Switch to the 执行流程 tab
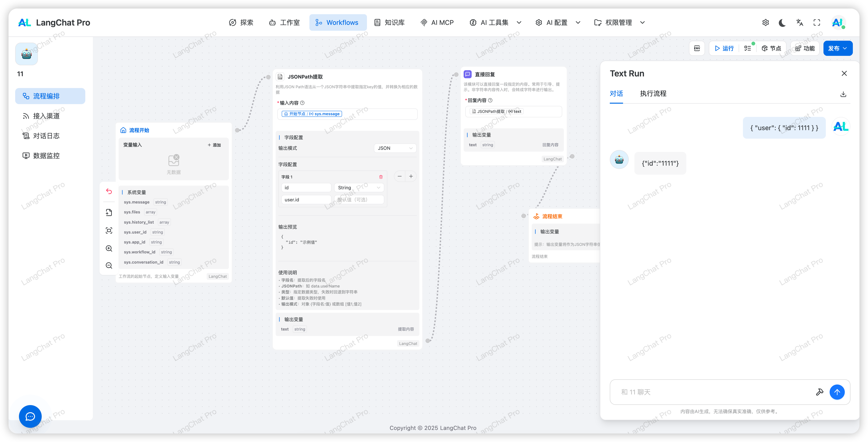This screenshot has height=442, width=868. tap(653, 94)
